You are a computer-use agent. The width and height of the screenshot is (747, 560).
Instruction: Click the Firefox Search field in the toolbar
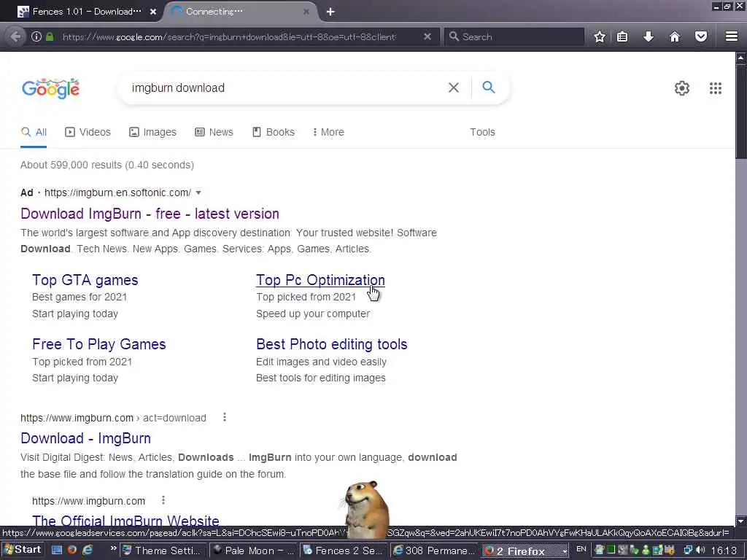[514, 36]
